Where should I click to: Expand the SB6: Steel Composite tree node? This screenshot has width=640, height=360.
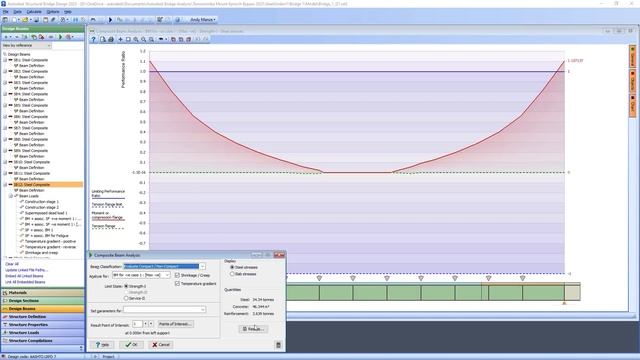pyautogui.click(x=5, y=117)
